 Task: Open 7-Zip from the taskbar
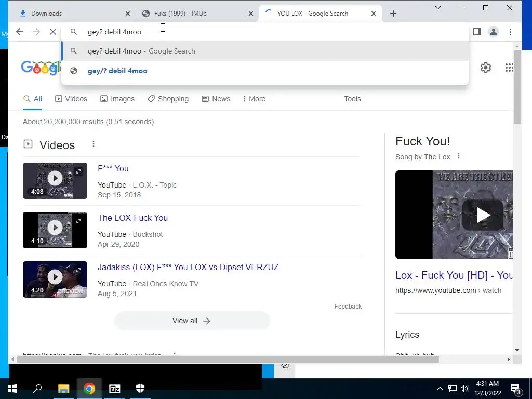115,389
